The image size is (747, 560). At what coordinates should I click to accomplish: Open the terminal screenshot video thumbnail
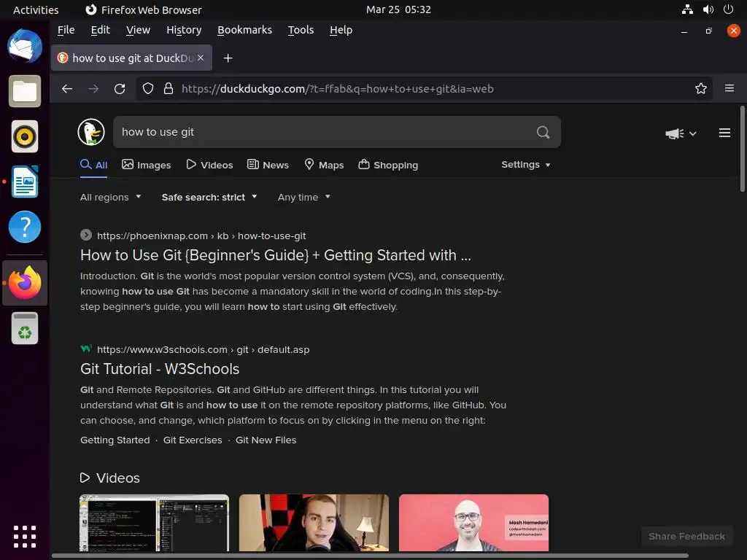coord(155,523)
